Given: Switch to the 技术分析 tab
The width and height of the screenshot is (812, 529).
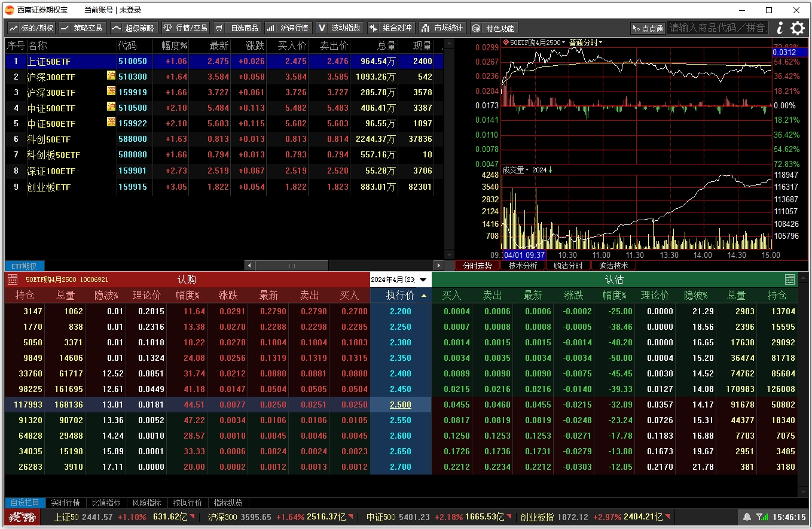Looking at the screenshot, I should pyautogui.click(x=523, y=266).
